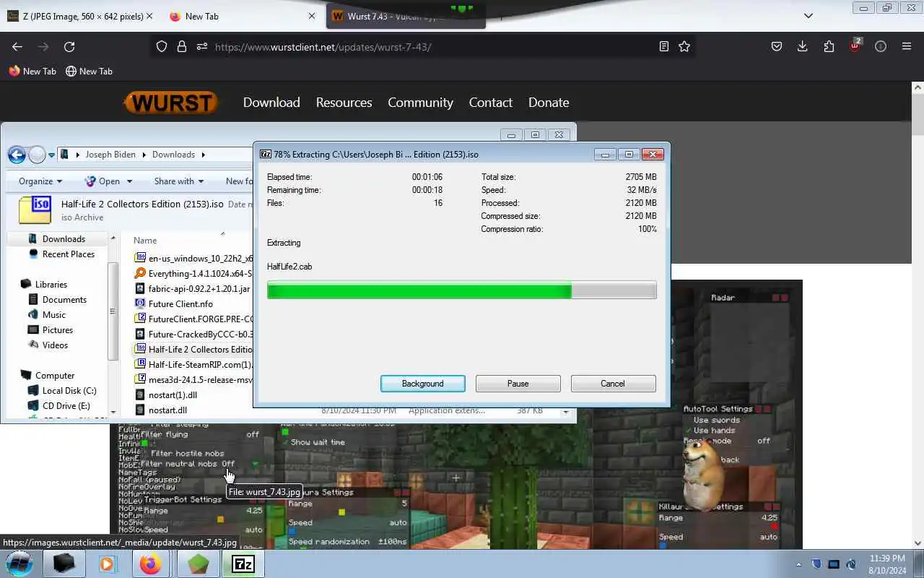The width and height of the screenshot is (924, 578).
Task: Click the uBlock Origin extension icon
Action: 855,46
